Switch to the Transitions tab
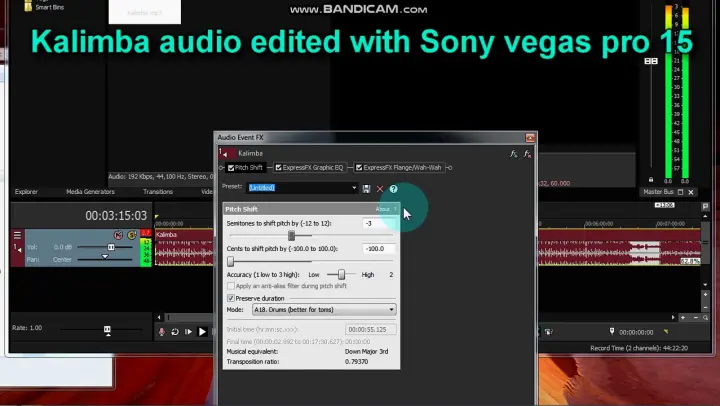Viewport: 720px width, 406px height. click(158, 192)
